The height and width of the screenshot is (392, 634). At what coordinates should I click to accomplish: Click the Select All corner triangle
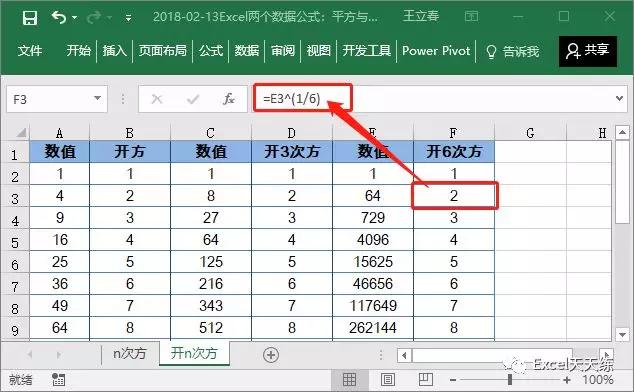pos(21,132)
